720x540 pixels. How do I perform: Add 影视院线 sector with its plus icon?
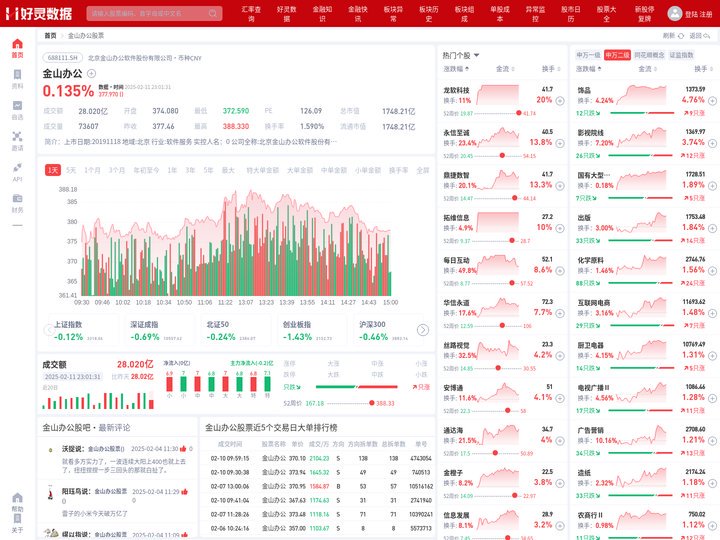tap(712, 143)
